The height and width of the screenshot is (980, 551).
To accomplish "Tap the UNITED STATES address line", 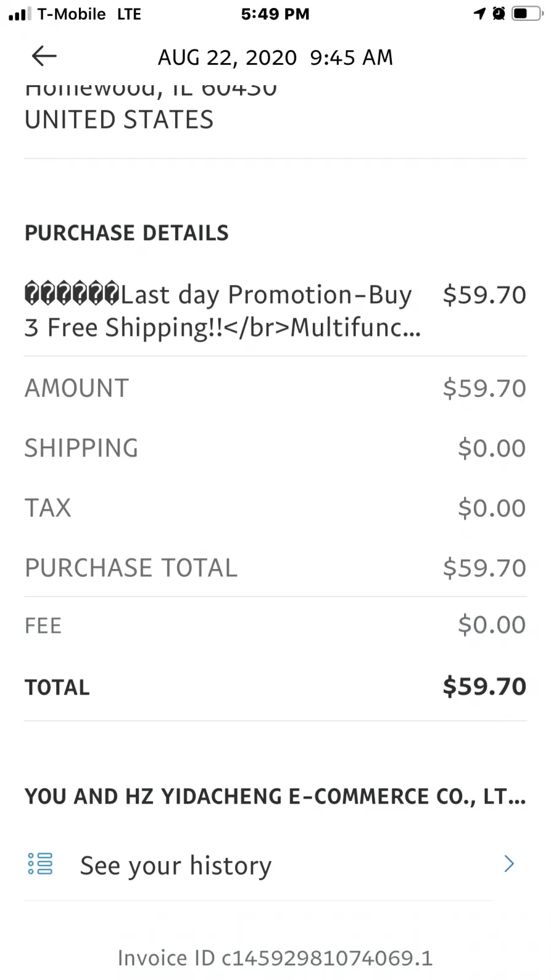I will 119,119.
